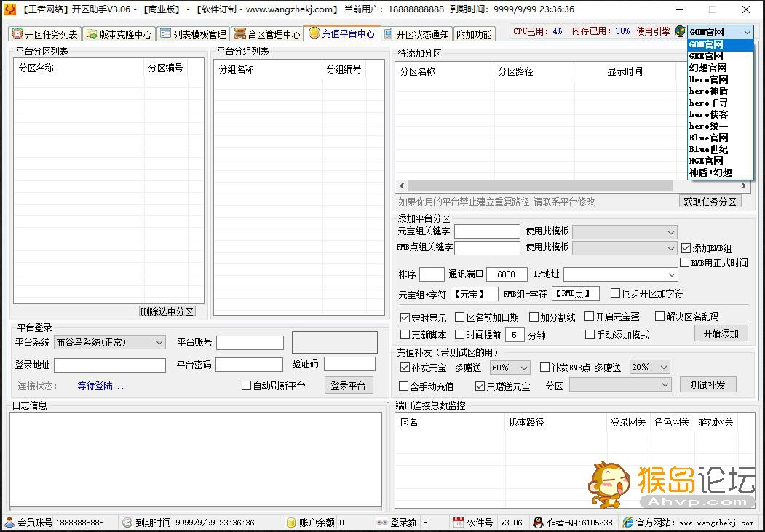Click the icon beside 登录数 in status bar

tap(382, 523)
